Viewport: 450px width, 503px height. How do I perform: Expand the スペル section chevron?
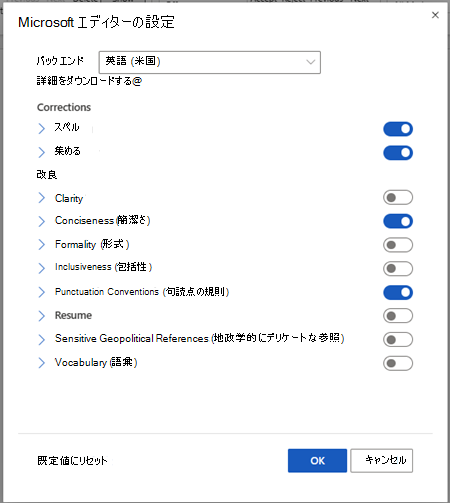pyautogui.click(x=41, y=128)
